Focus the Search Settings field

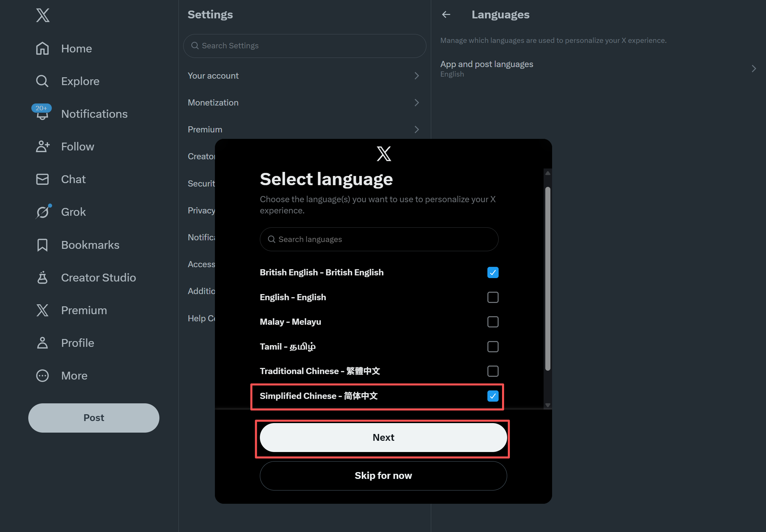(x=305, y=46)
